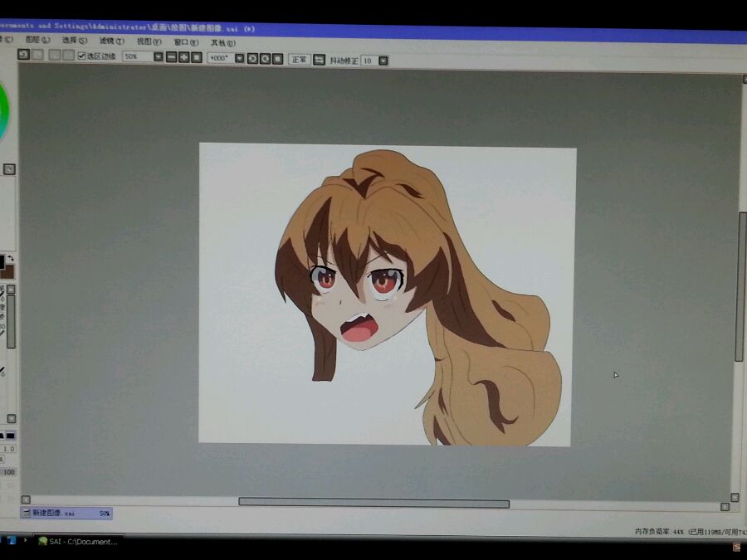Click the canvas horizontal scrollbar thumb

point(374,503)
